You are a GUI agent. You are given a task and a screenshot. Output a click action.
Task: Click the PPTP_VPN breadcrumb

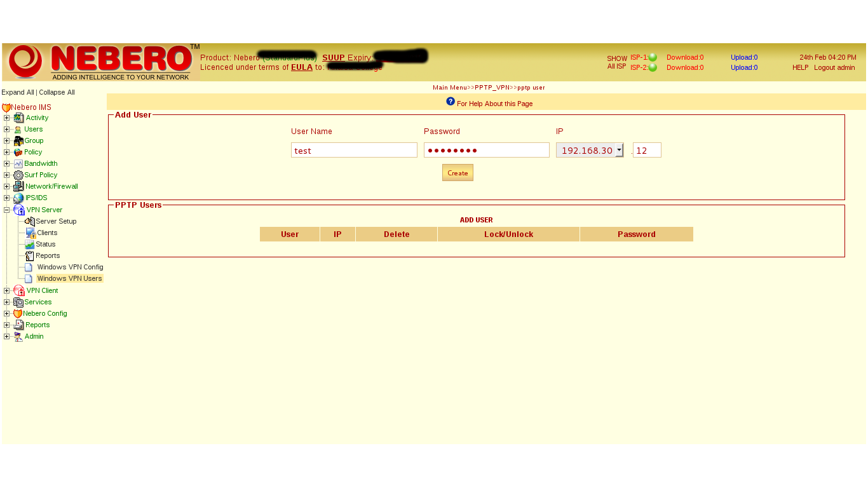492,88
